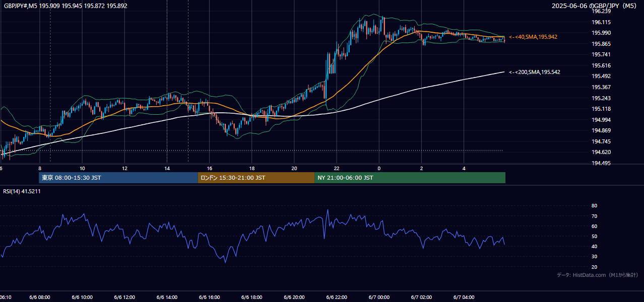This screenshot has height=302, width=644.
Task: Click the price axis value 194.745
Action: [601, 142]
